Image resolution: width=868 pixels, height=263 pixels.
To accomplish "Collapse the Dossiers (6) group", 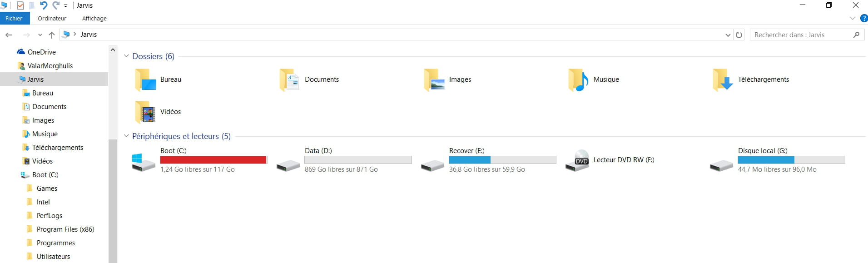I will (126, 56).
